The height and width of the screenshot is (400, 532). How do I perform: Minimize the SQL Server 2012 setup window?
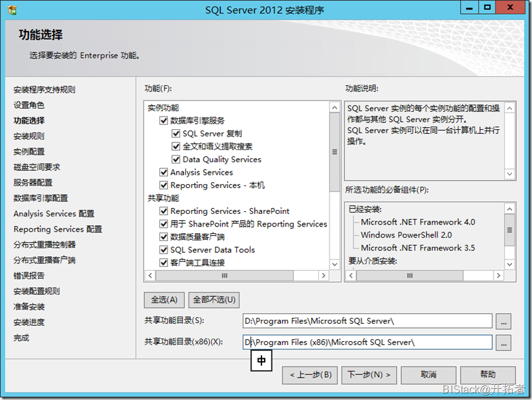point(470,7)
